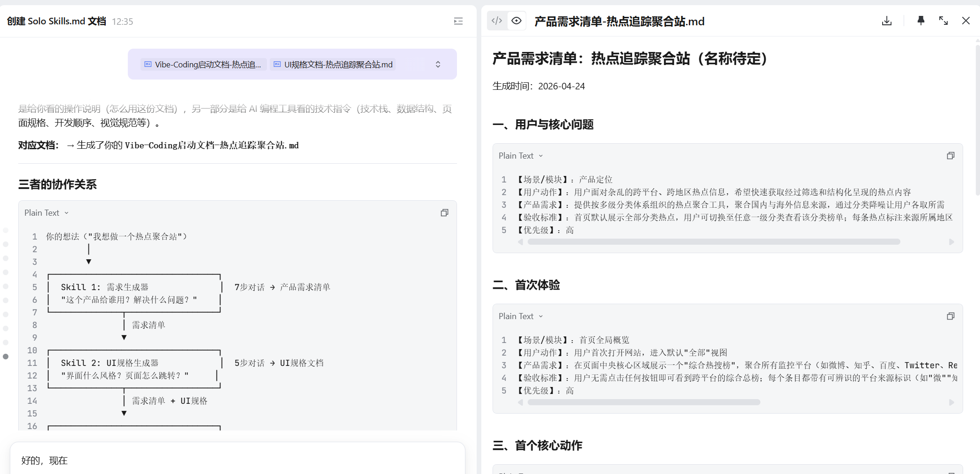Open the Vibe-Coding启动文档 attachment chip
This screenshot has width=980, height=474.
point(204,65)
